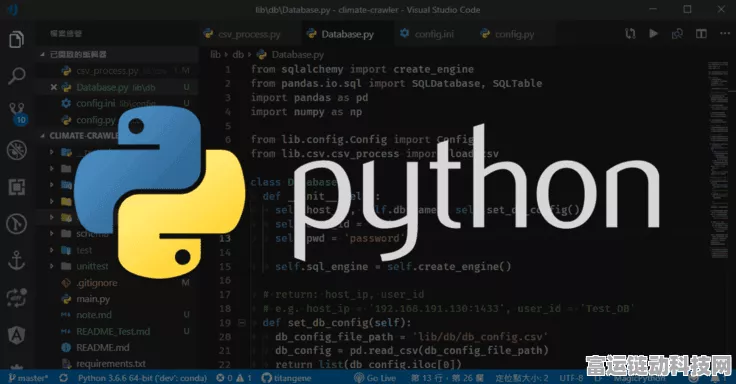Click UTF-8 encoding in status bar
This screenshot has height=384, width=736.
click(x=571, y=378)
